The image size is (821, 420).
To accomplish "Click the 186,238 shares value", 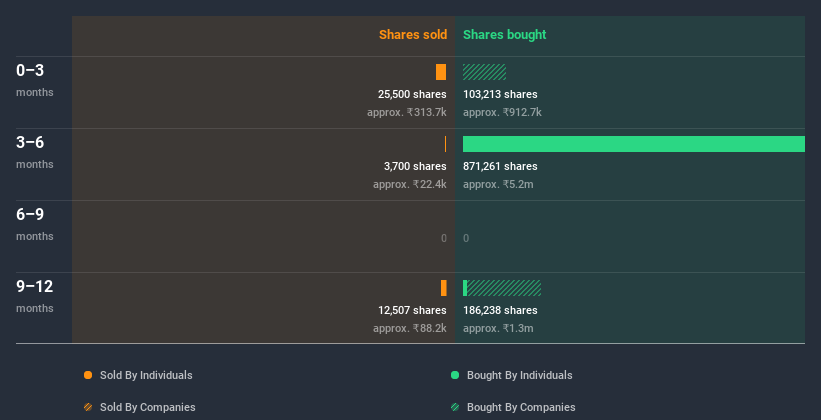I will (500, 311).
